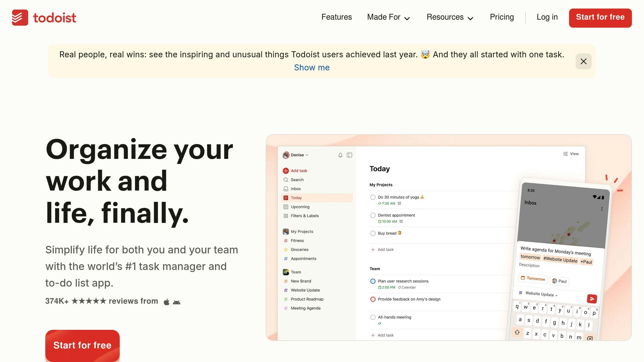Viewport: 644px width, 362px height.
Task: Click the Add task plus icon
Action: click(286, 170)
